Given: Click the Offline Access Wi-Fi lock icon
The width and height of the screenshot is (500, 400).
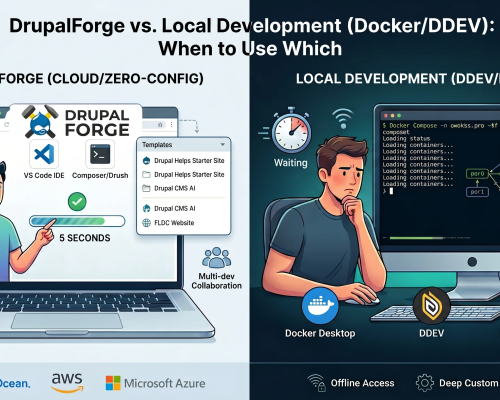Looking at the screenshot, I should pyautogui.click(x=316, y=383).
